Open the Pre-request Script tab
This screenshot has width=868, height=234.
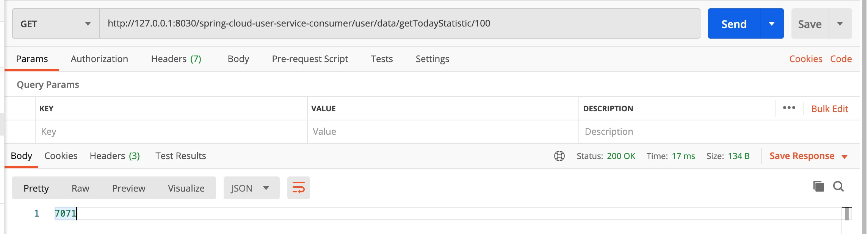tap(310, 59)
